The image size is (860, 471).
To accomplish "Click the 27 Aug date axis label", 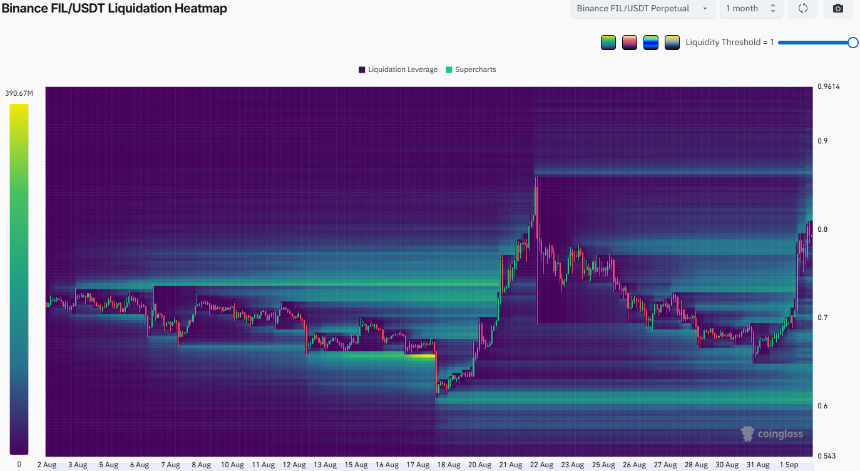I will click(665, 464).
